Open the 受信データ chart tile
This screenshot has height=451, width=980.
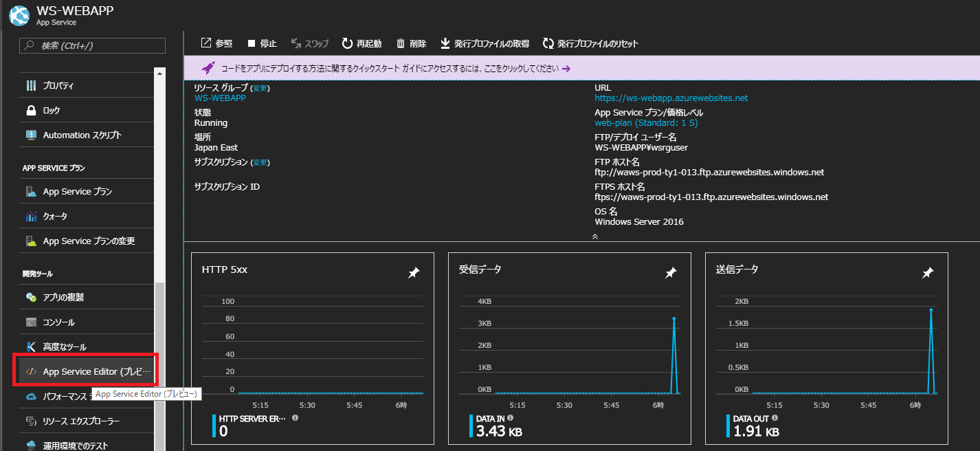[x=570, y=349]
